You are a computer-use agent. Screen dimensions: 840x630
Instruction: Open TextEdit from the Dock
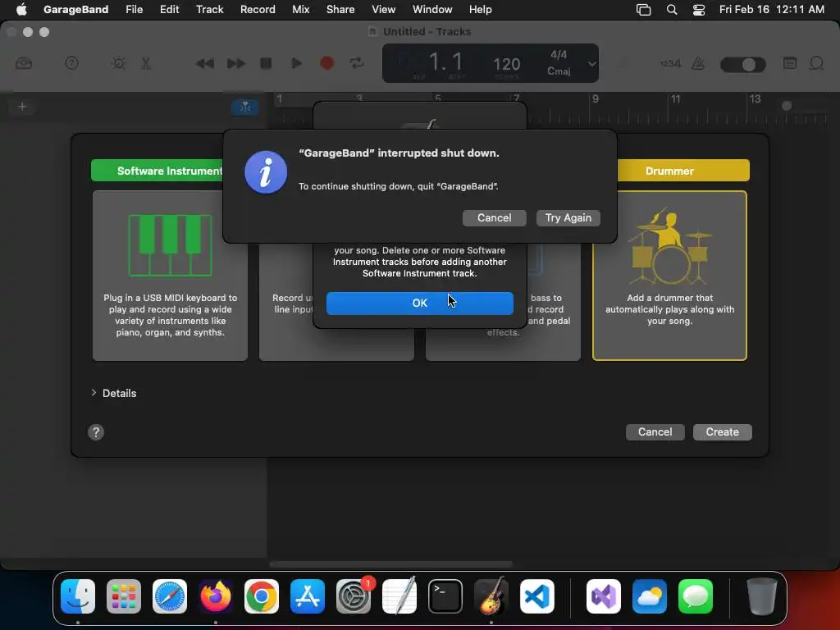(399, 596)
